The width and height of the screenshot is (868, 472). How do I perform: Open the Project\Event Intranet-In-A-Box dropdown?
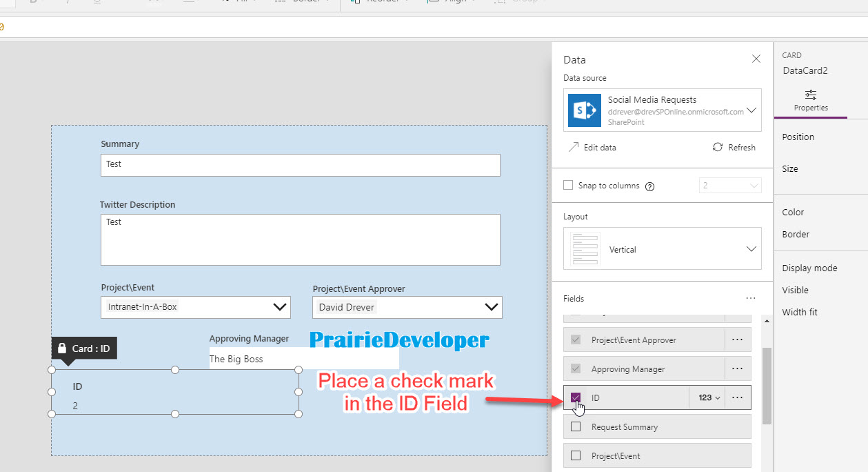pyautogui.click(x=196, y=307)
